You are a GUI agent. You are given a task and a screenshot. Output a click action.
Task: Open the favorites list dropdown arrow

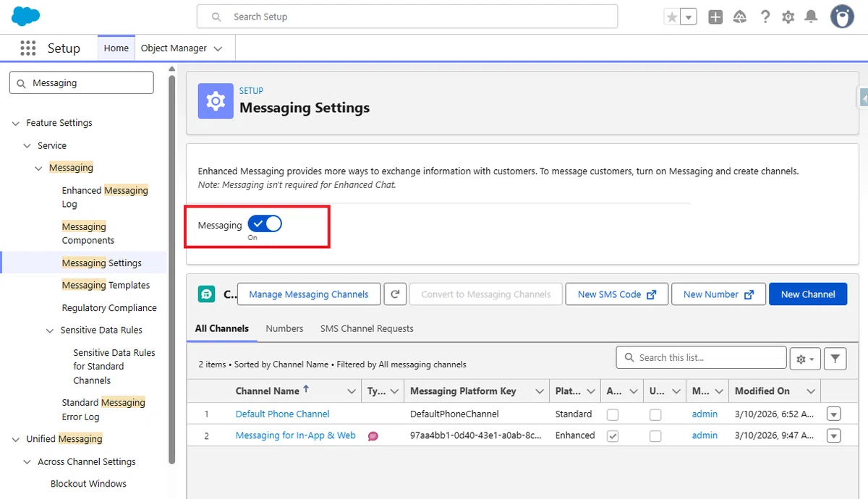coord(689,17)
